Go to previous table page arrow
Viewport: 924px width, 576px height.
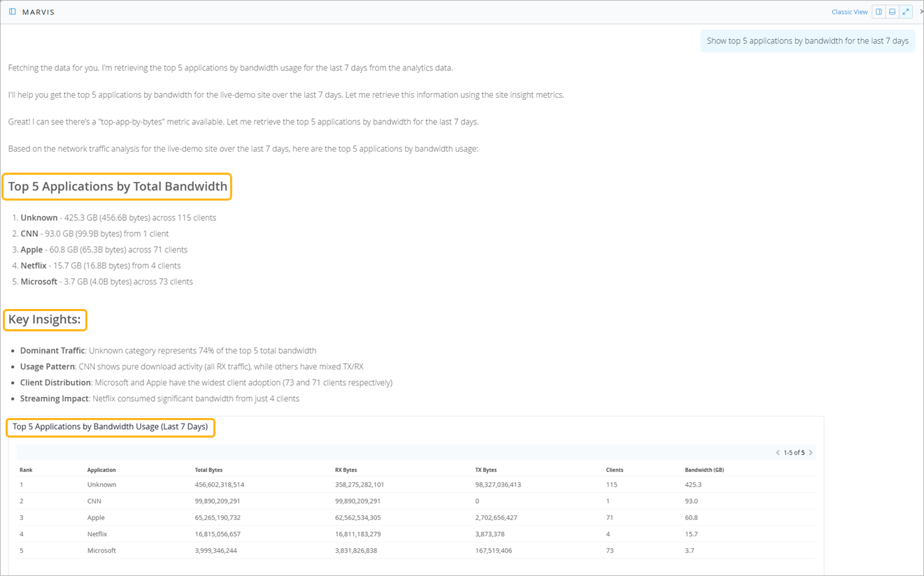tap(778, 452)
